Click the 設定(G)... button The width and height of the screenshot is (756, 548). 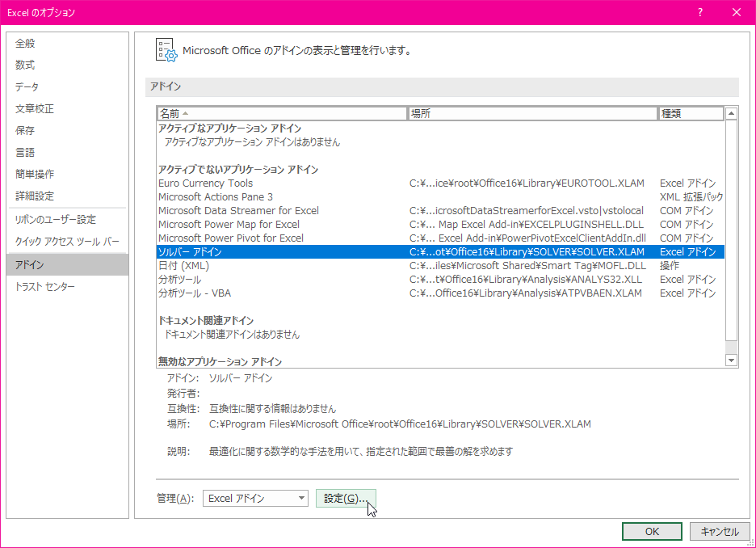click(346, 499)
